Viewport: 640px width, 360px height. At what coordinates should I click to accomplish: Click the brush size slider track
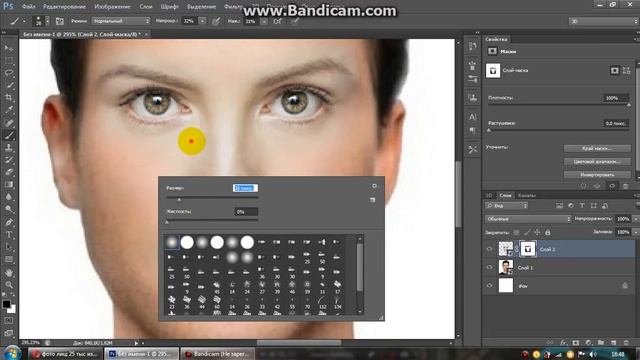[212, 198]
